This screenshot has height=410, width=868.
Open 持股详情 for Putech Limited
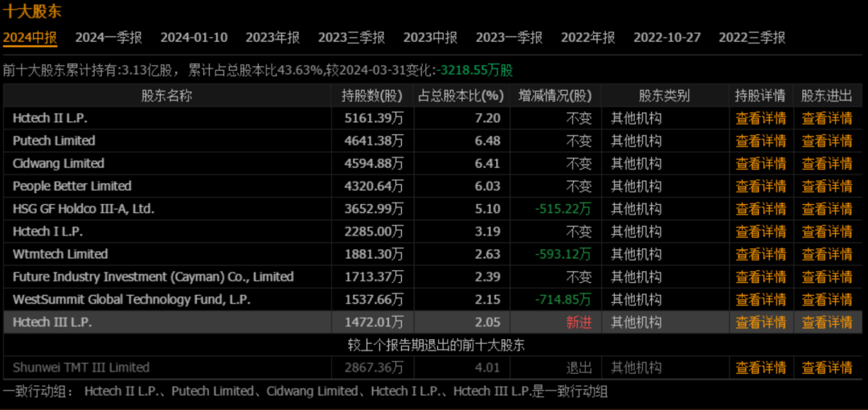click(760, 141)
